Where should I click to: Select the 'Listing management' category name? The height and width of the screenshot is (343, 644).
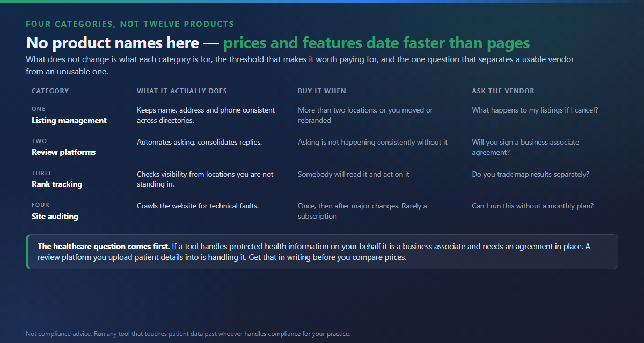[x=69, y=121]
